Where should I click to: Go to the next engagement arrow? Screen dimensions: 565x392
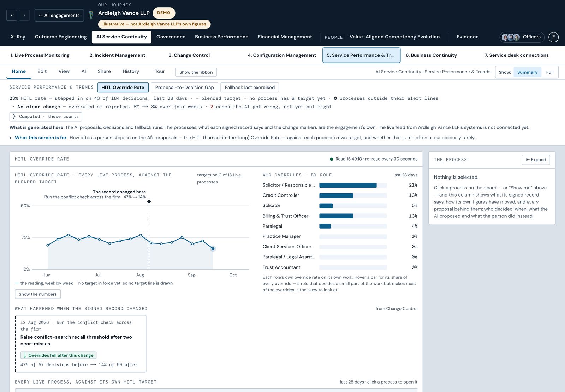point(24,15)
